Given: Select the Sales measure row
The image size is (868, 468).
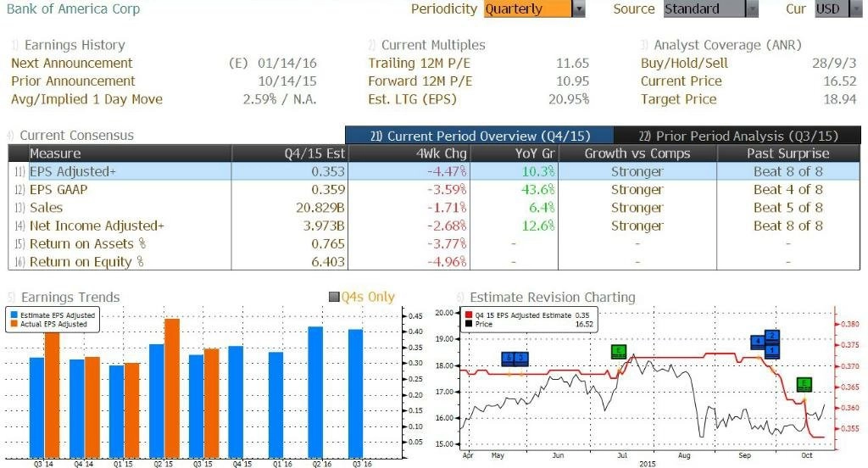Looking at the screenshot, I should pos(434,208).
